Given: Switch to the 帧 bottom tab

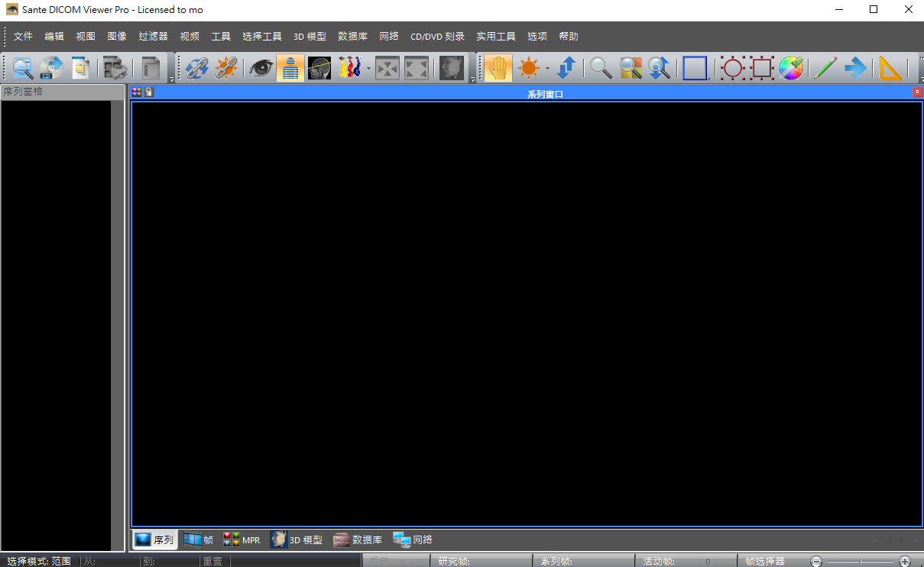Looking at the screenshot, I should 198,539.
